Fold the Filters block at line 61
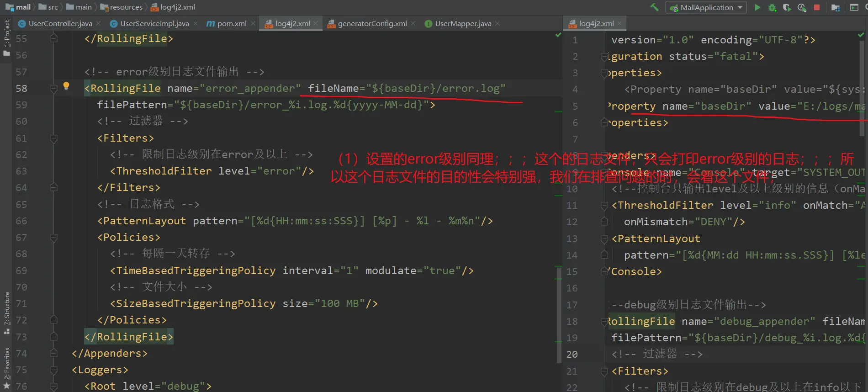The image size is (868, 392). point(54,138)
